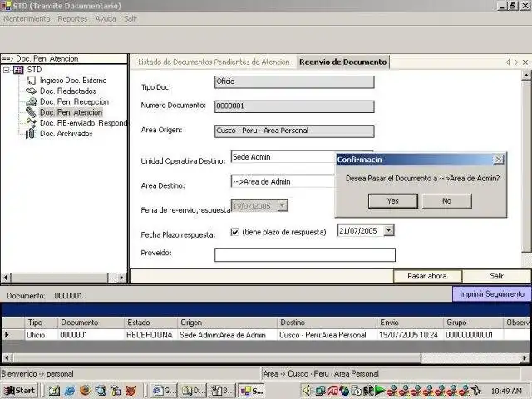Click the Cusco - Peru:Area Personal destino cell
This screenshot has height=399, width=532.
[x=327, y=335]
